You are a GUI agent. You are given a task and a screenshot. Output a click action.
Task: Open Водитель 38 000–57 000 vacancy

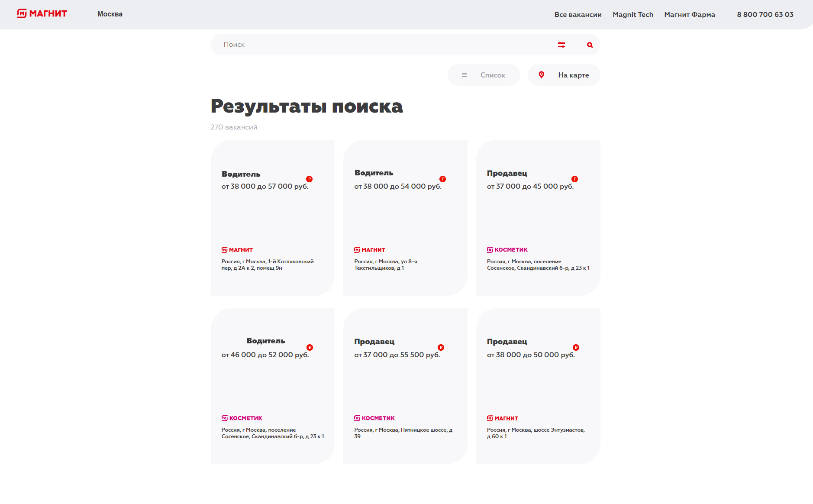click(x=272, y=218)
